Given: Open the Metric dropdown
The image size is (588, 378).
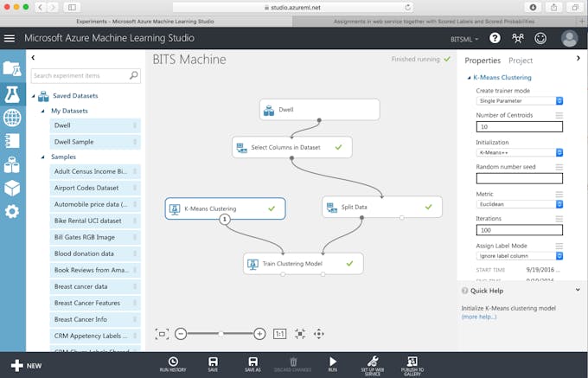Looking at the screenshot, I should coord(520,204).
